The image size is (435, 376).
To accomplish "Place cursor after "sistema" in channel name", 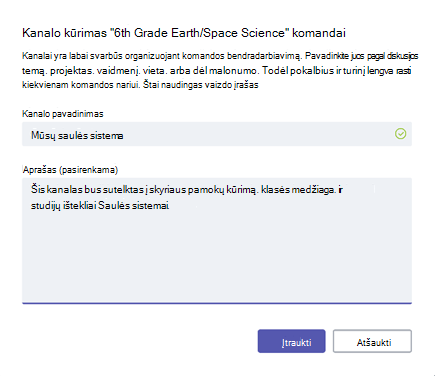I will coord(124,135).
